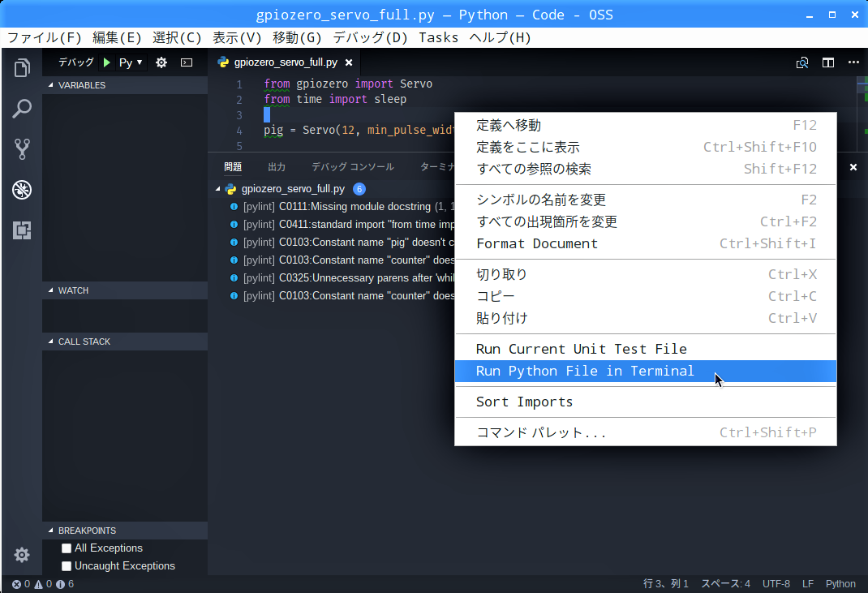Open launch.json with the debug gear icon
The width and height of the screenshot is (868, 593).
pos(161,62)
